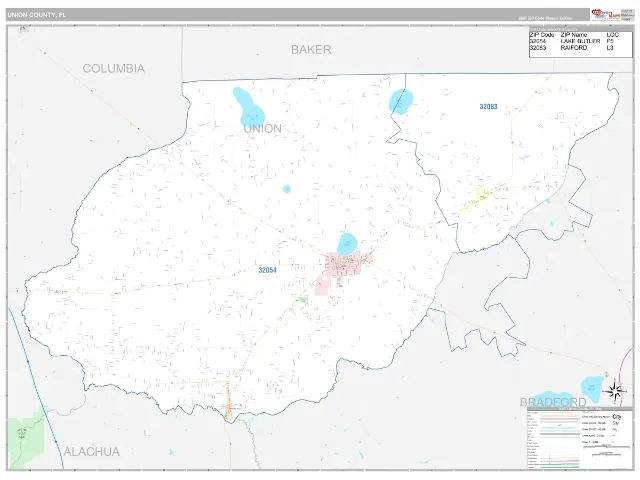The image size is (640, 480).
Task: Click the BAKER county label
Action: click(311, 50)
